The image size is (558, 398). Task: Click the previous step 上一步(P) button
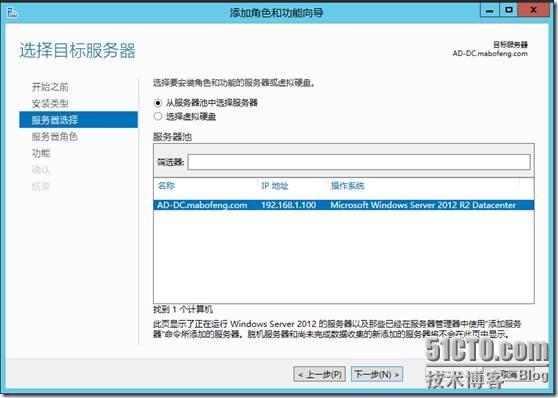320,375
